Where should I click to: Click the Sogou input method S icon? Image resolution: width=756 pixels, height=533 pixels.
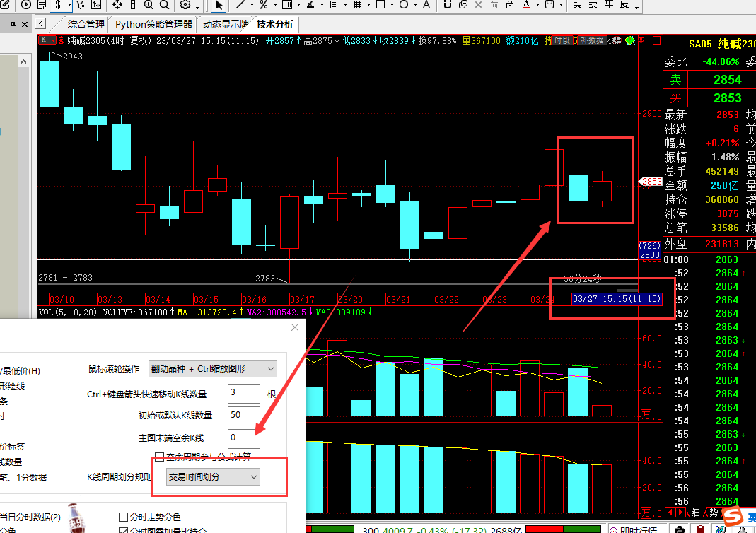[x=733, y=517]
